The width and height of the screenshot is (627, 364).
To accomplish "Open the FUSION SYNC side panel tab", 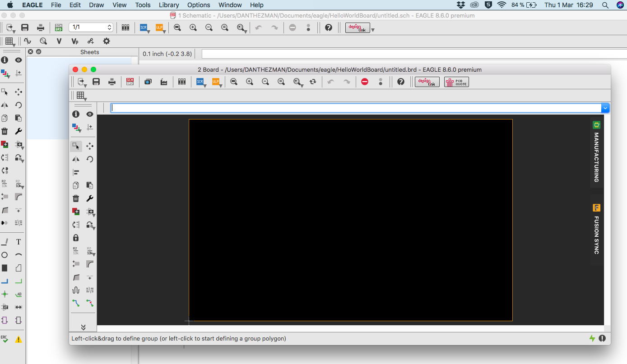I will pos(596,230).
